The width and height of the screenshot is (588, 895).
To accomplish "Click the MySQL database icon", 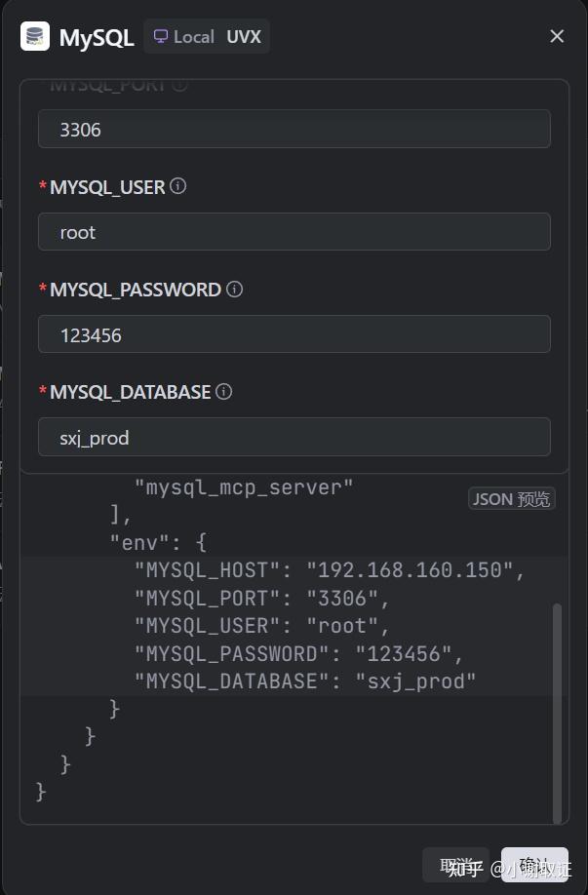I will pos(34,35).
